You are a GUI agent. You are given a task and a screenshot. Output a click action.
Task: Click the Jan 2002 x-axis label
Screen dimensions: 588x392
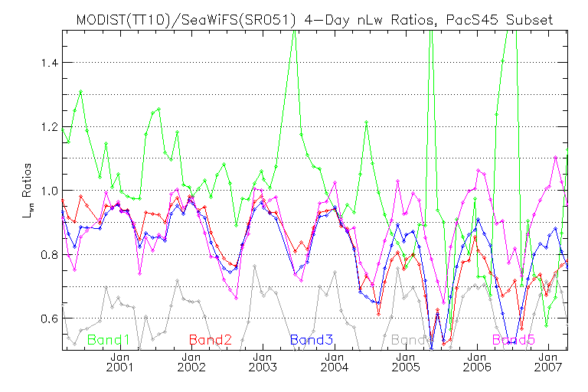(191, 362)
